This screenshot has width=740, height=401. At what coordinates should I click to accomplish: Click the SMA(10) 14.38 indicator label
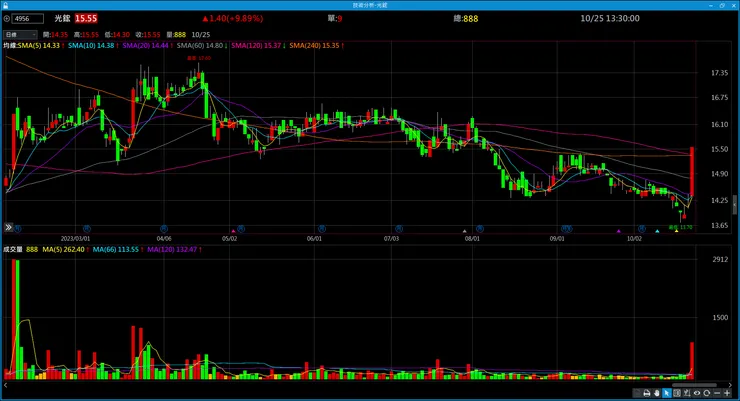tap(91, 46)
